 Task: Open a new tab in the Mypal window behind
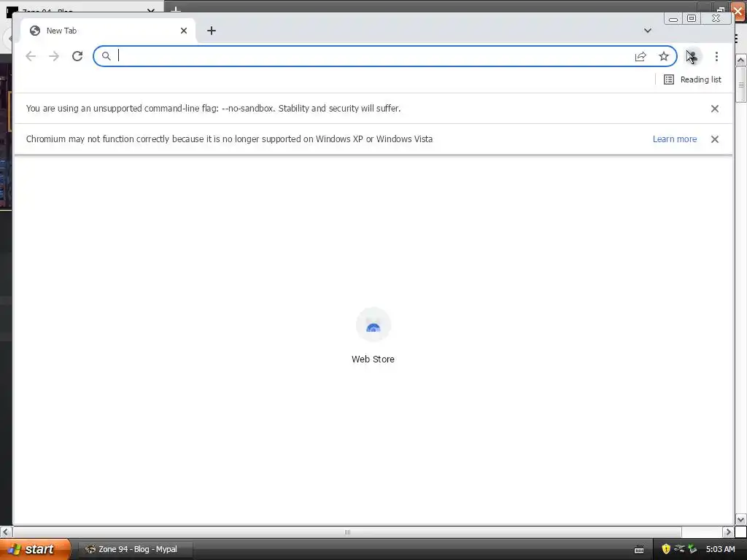point(175,9)
